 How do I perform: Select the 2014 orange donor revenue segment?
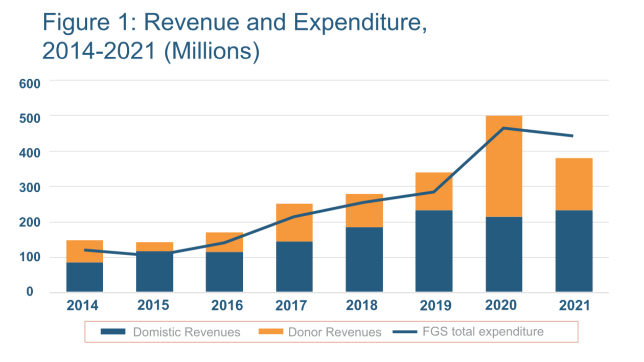click(84, 252)
